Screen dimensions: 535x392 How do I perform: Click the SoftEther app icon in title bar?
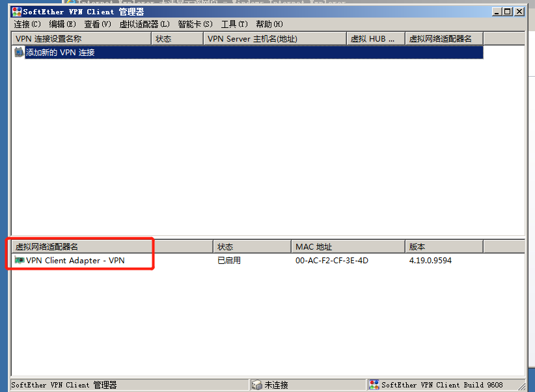16,12
